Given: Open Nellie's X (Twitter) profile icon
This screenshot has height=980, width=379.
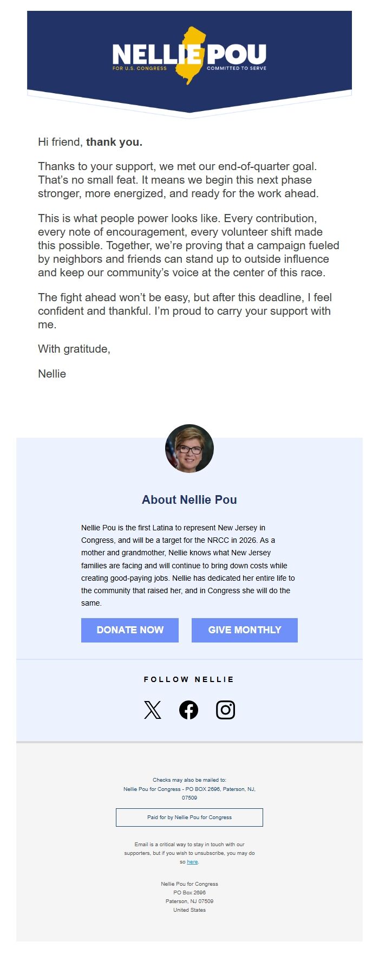Looking at the screenshot, I should coord(153,710).
